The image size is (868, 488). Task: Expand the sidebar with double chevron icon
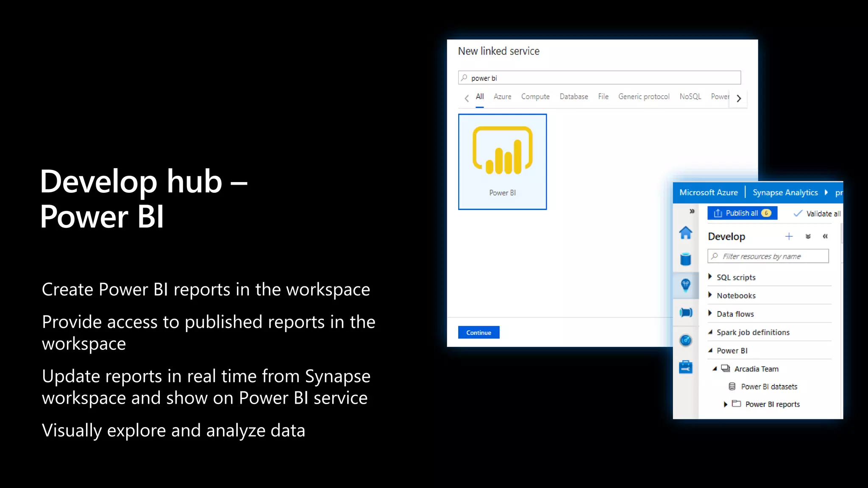692,211
